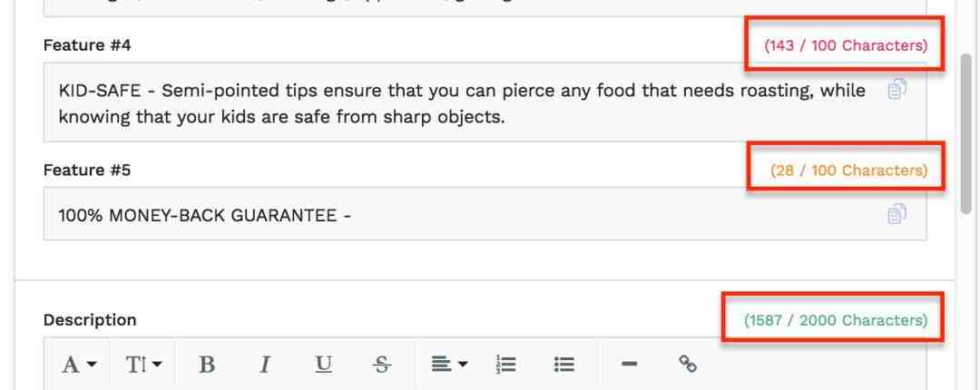
Task: Click the Description section label
Action: pos(90,319)
